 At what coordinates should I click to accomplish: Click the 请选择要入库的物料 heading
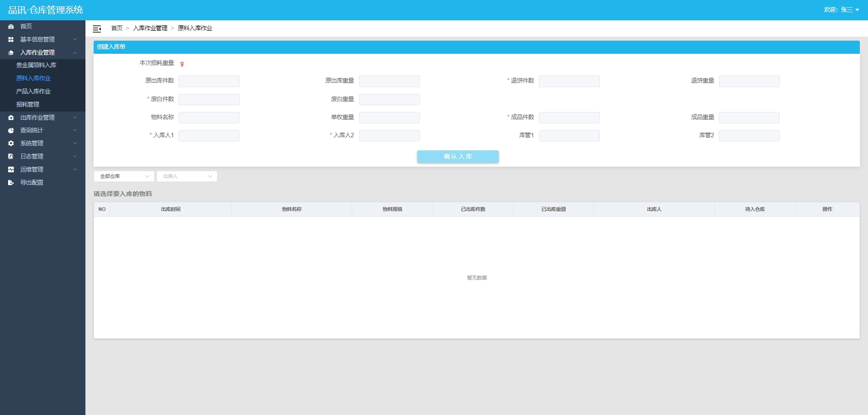click(123, 194)
